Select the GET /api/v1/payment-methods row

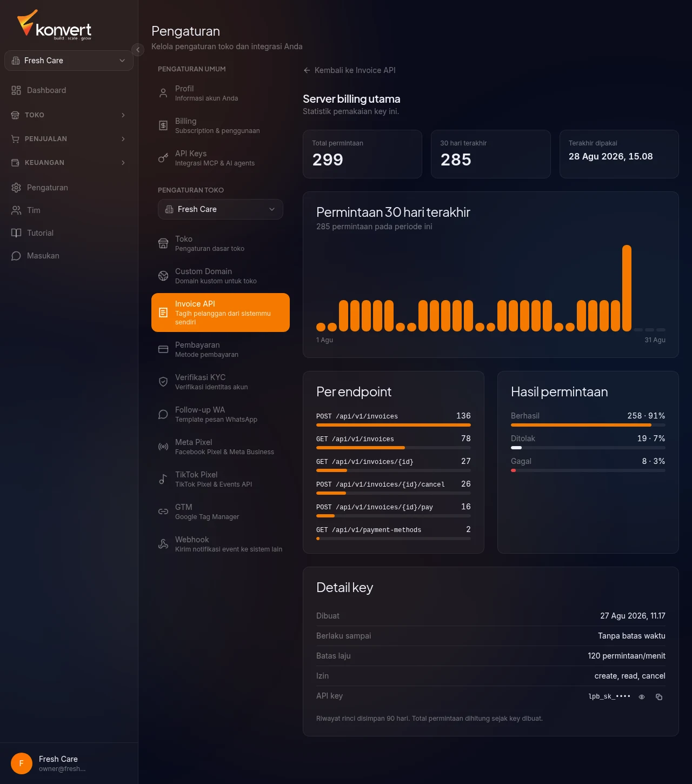394,532
